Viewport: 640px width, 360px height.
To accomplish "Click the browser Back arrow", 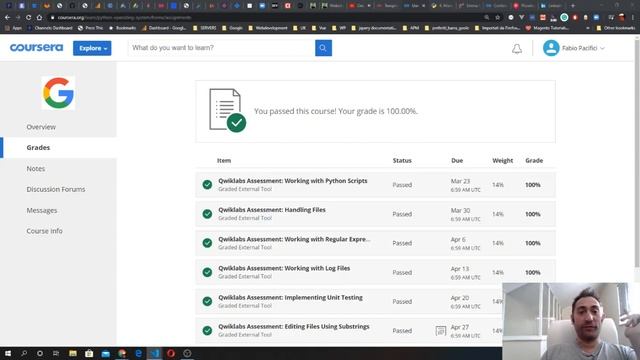I will click(7, 18).
